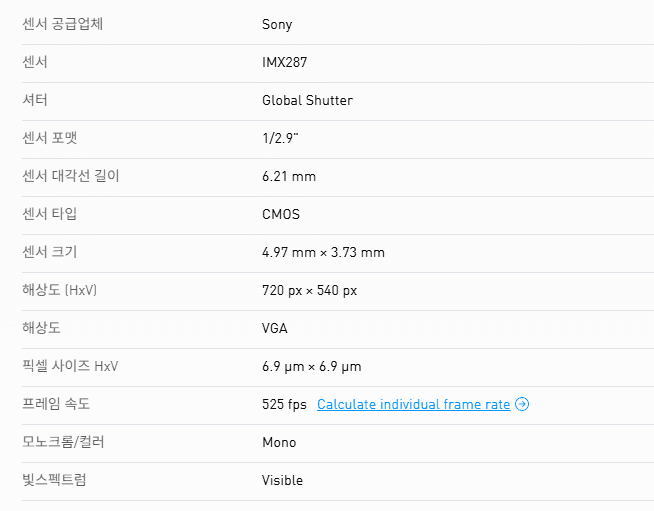Click the 4.97 mm × 3.73 mm value
This screenshot has width=654, height=511.
click(x=323, y=252)
